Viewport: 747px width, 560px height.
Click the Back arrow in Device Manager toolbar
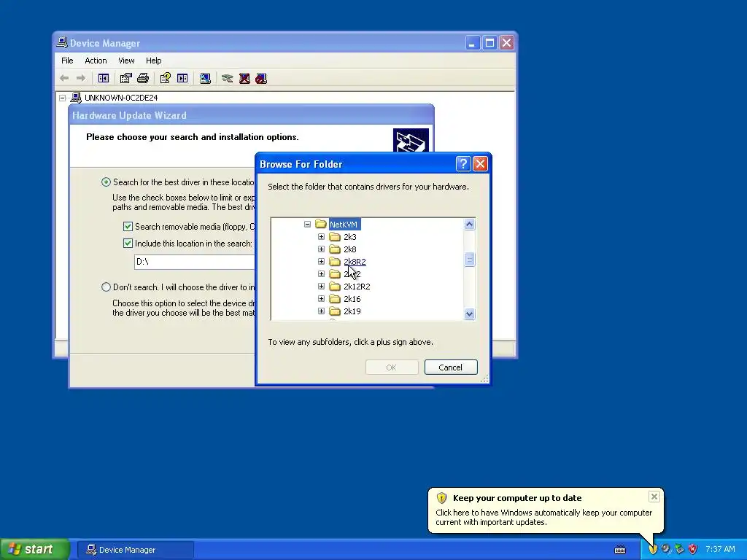click(x=64, y=78)
